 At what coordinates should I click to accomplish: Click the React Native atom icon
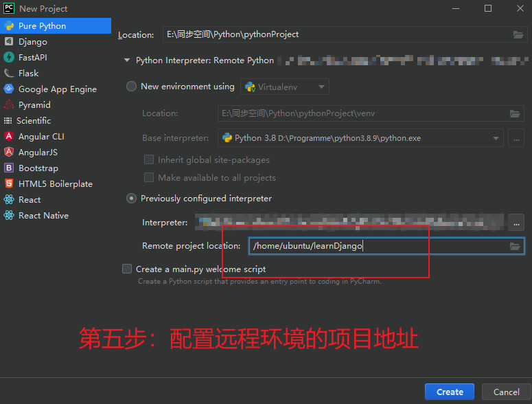pos(9,215)
